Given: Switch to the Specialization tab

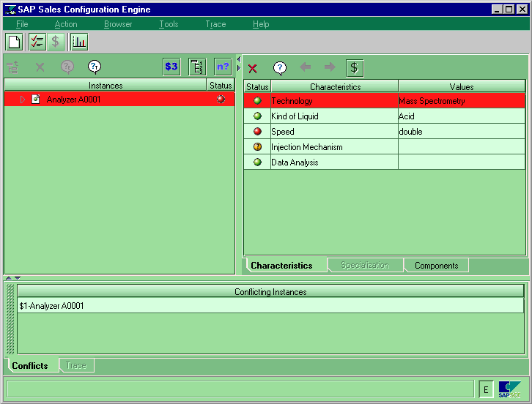Looking at the screenshot, I should 365,265.
